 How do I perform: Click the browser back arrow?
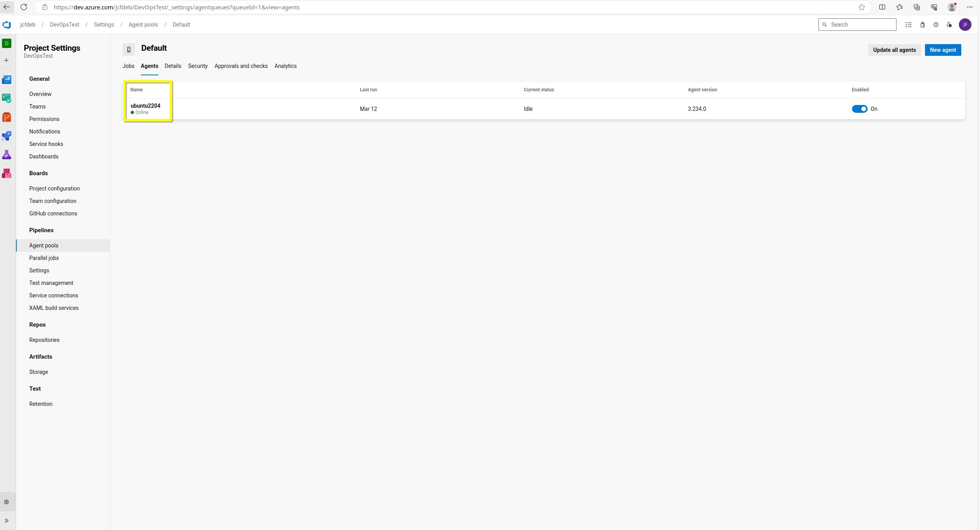coord(7,7)
